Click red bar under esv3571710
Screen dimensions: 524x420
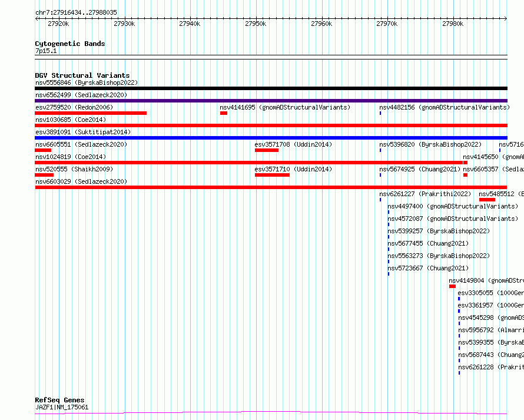click(272, 175)
